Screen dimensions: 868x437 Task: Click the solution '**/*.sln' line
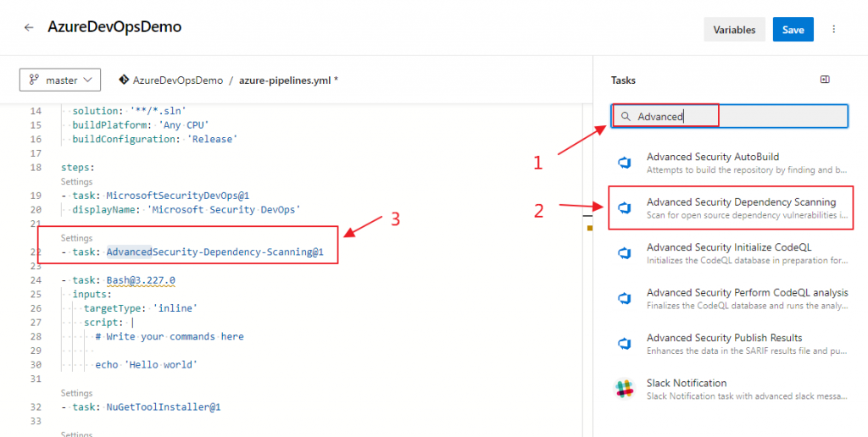129,111
